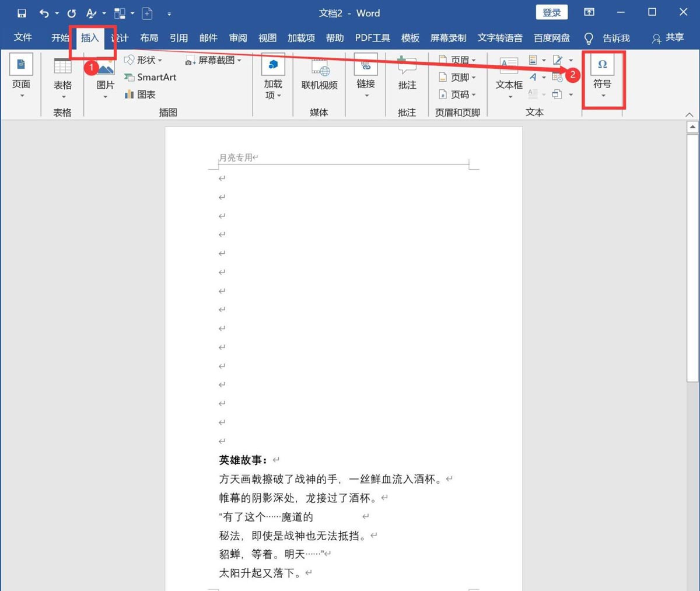Image resolution: width=700 pixels, height=591 pixels.
Task: Open the 插入 tab highlighted in red
Action: tap(89, 37)
